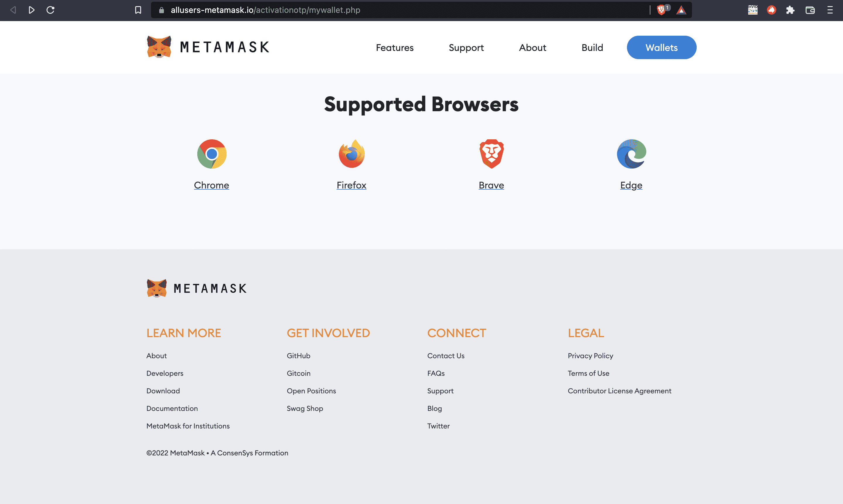Click the LEARN MORE footer heading

point(184,333)
